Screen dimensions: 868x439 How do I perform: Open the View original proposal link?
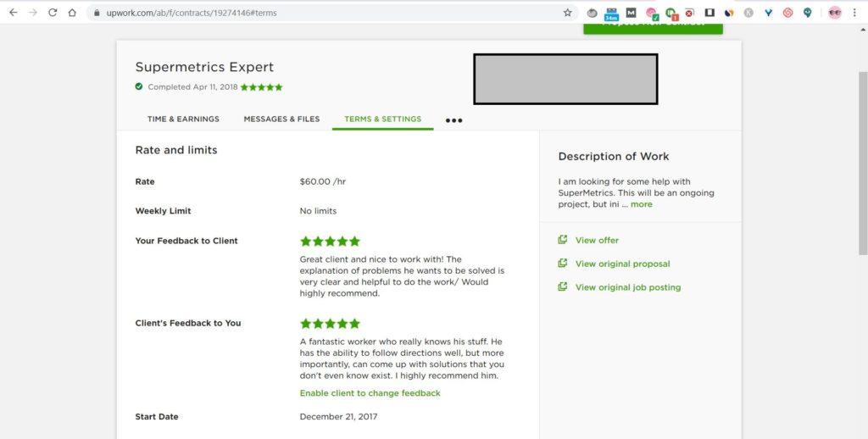tap(622, 264)
